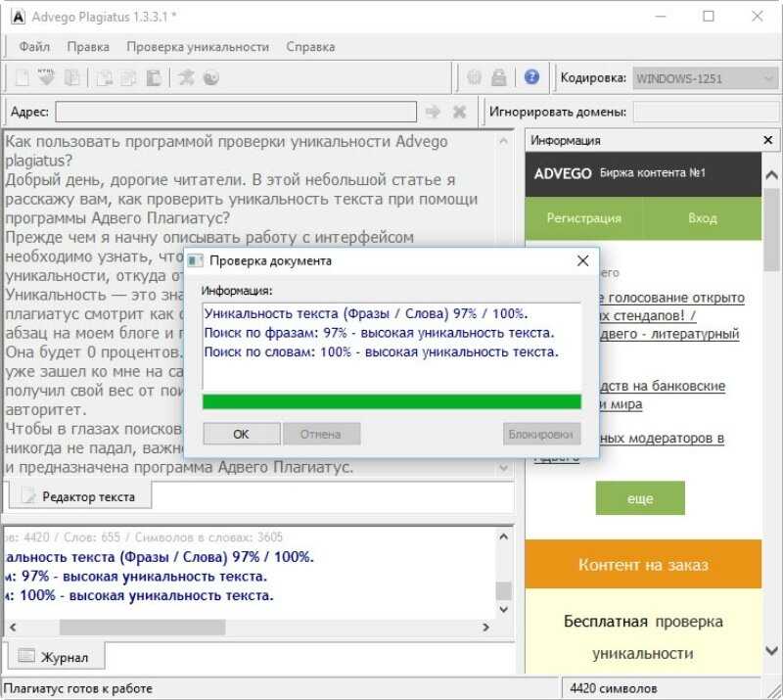Click the green progress bar in dialog
This screenshot has height=700, width=783.
392,401
